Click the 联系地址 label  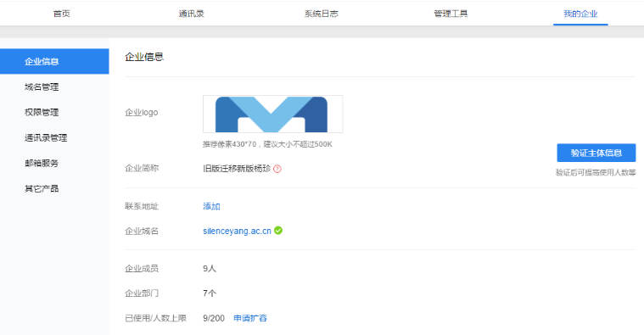point(142,206)
